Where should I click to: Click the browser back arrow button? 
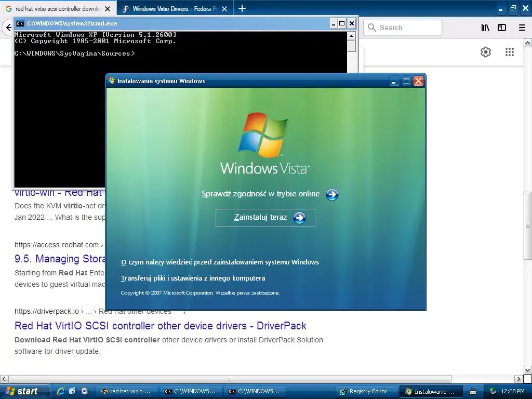point(8,28)
